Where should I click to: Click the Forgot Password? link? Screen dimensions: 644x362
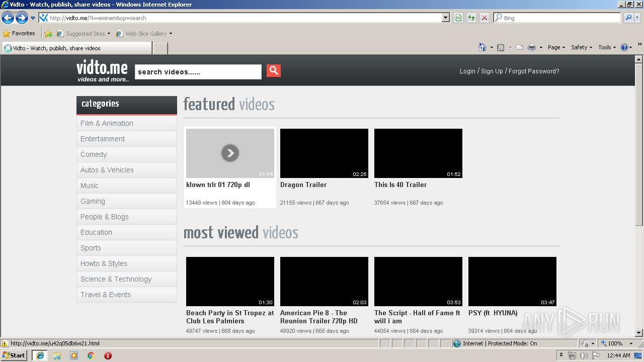tap(534, 71)
